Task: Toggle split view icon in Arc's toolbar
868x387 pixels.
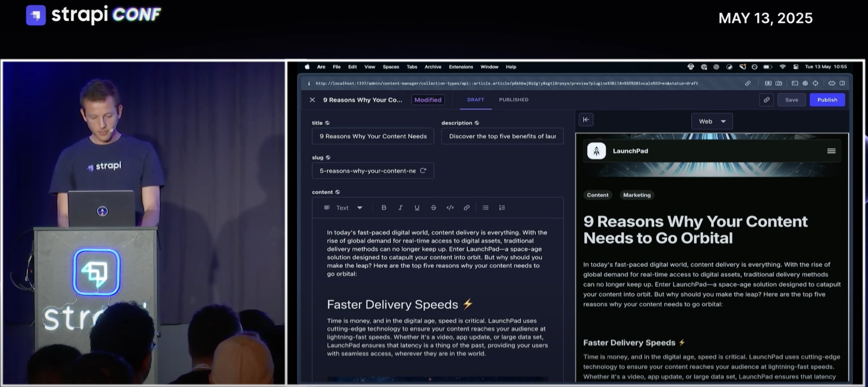Action: (842, 83)
